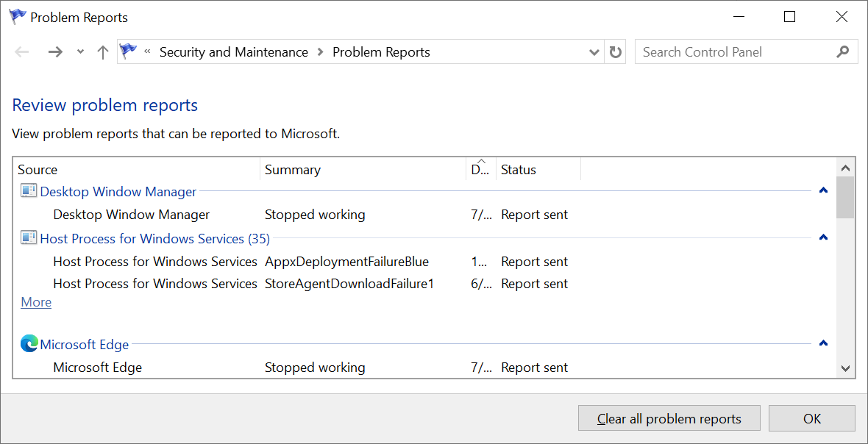Screen dimensions: 868x444
Task: Click the Host Process group icon
Action: 29,237
